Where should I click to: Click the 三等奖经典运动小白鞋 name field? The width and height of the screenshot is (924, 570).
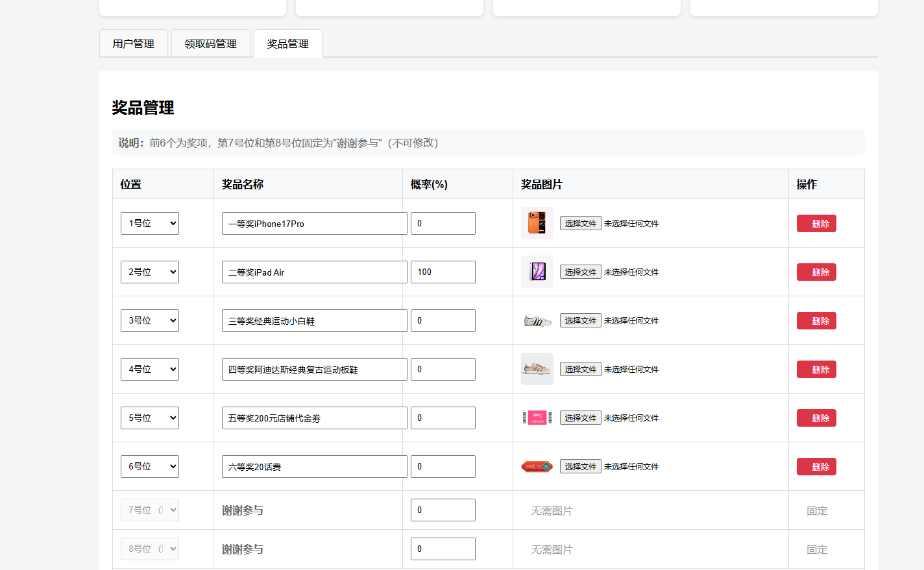tap(314, 320)
